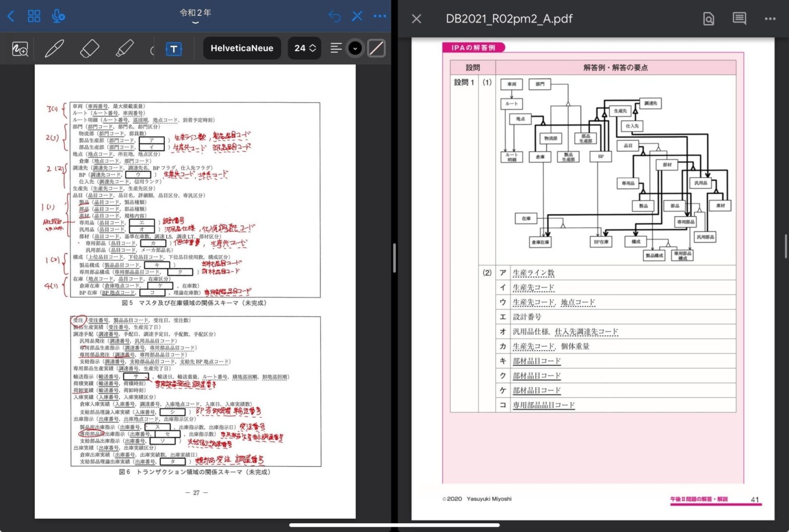Select the Pen tool
Viewport: 789px width, 532px height.
click(55, 48)
